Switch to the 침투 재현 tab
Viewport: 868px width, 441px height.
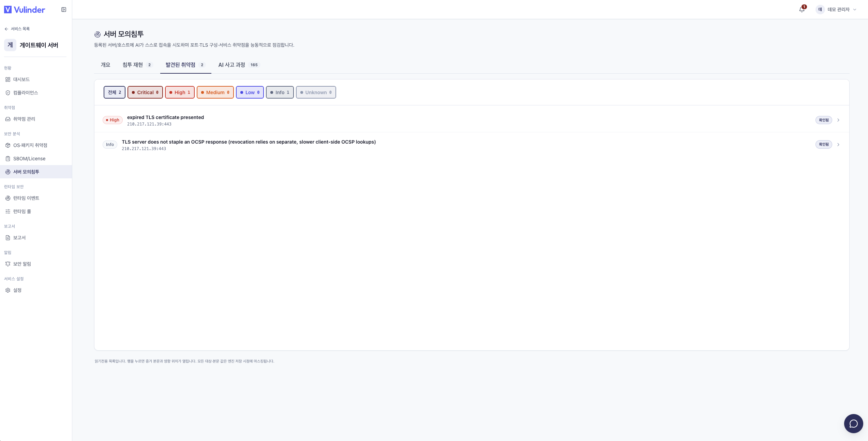(138, 65)
